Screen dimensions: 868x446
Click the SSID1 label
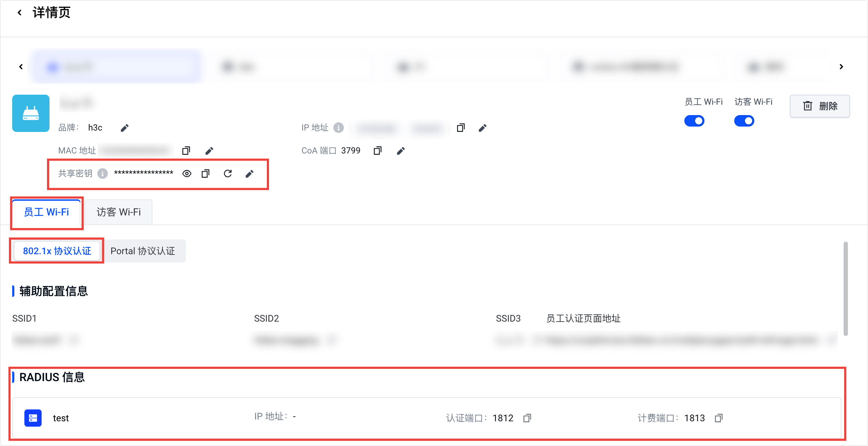click(x=24, y=318)
